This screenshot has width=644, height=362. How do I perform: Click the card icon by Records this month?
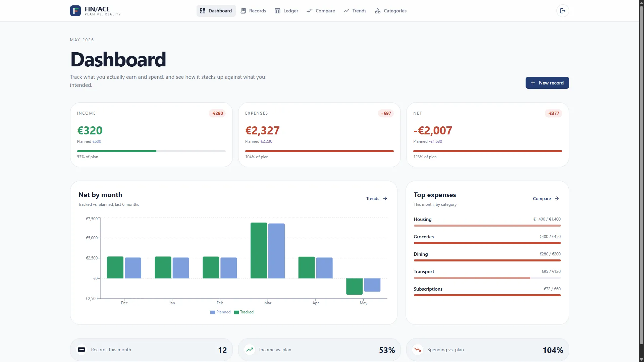click(x=82, y=350)
